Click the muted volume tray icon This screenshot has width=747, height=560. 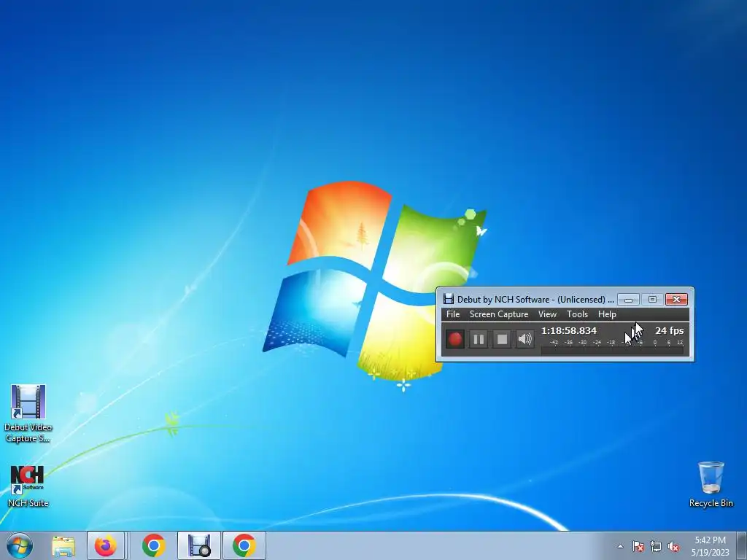pos(673,546)
